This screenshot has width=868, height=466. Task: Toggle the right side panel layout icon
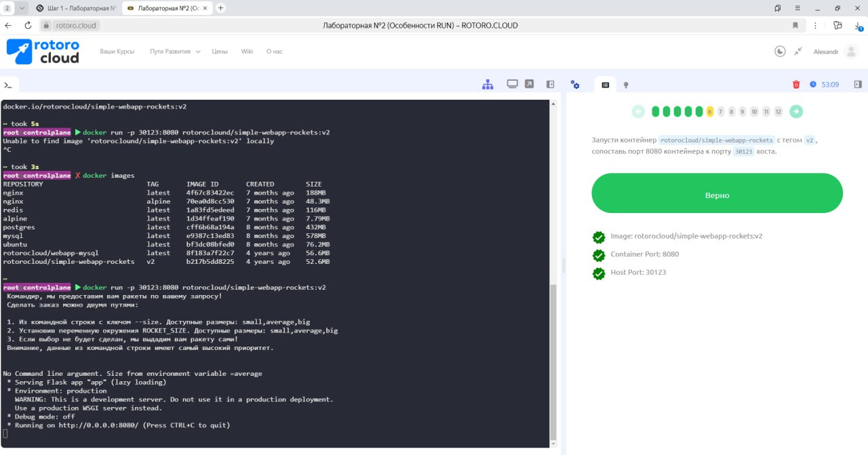tap(858, 85)
